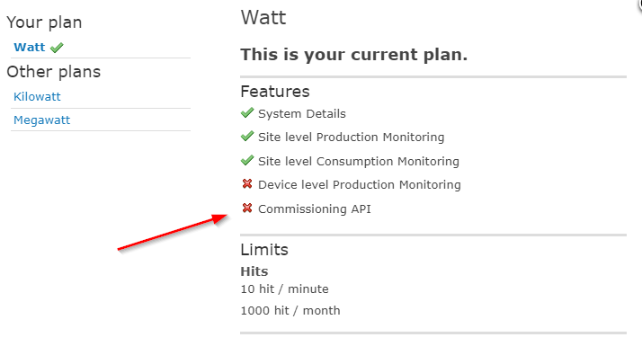Viewport: 642px width, 364px height.
Task: Click the '10 hit / minute' limit
Action: pos(284,289)
